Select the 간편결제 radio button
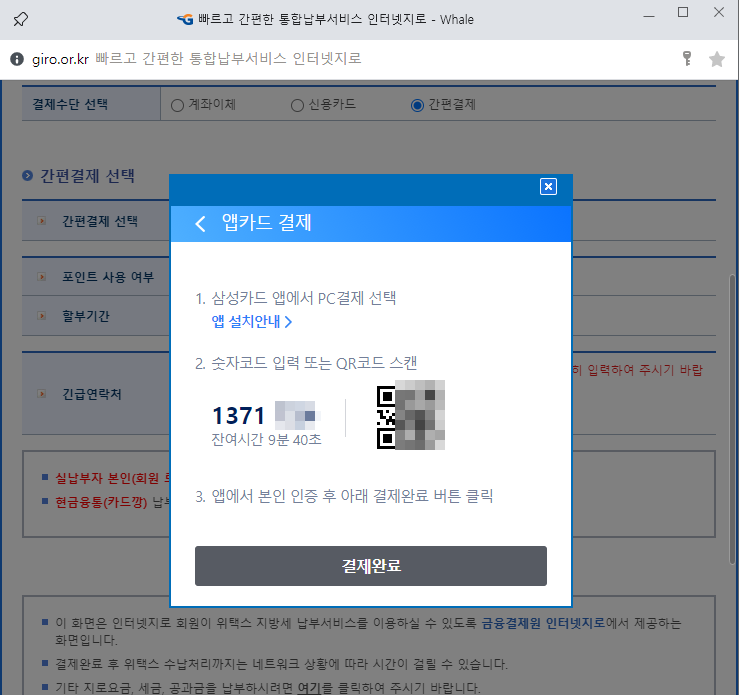 (x=417, y=105)
